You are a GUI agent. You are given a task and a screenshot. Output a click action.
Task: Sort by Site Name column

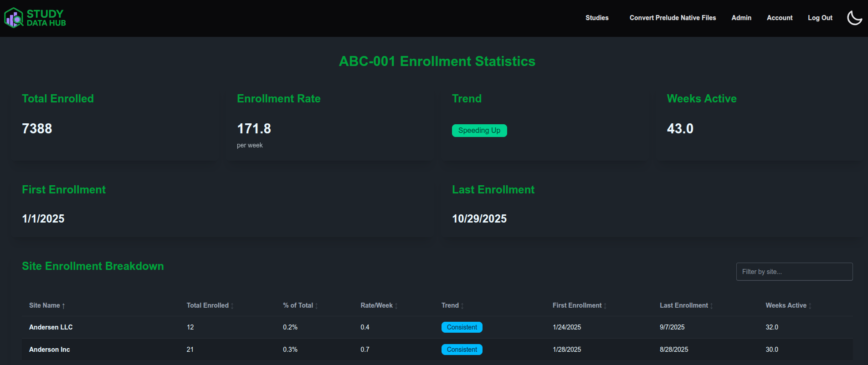(47, 305)
